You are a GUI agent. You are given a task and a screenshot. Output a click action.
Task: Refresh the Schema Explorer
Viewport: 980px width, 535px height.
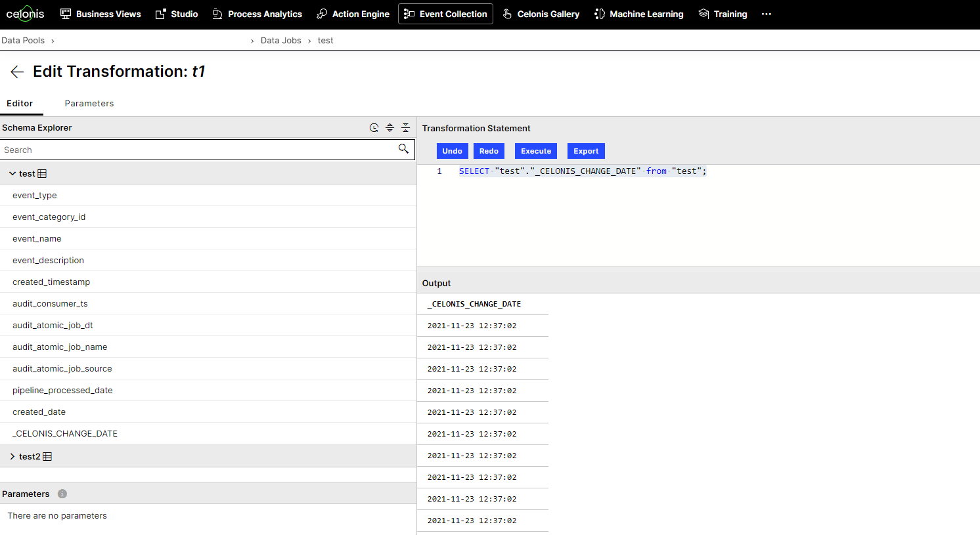(x=374, y=127)
